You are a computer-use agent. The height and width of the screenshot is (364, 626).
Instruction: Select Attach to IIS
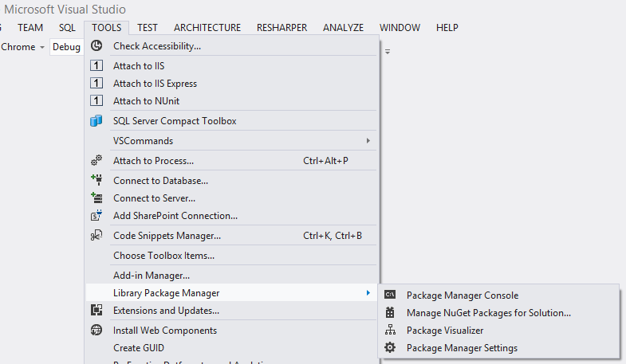(x=232, y=66)
